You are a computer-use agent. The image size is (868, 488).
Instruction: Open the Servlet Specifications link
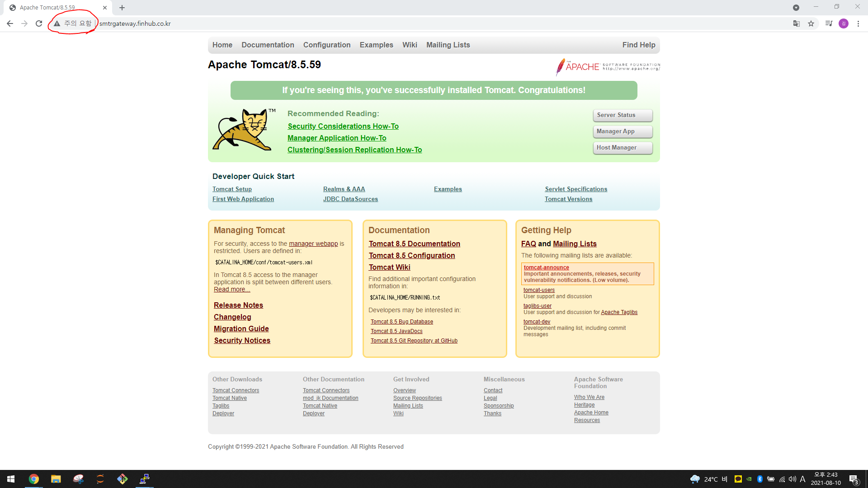pos(576,189)
